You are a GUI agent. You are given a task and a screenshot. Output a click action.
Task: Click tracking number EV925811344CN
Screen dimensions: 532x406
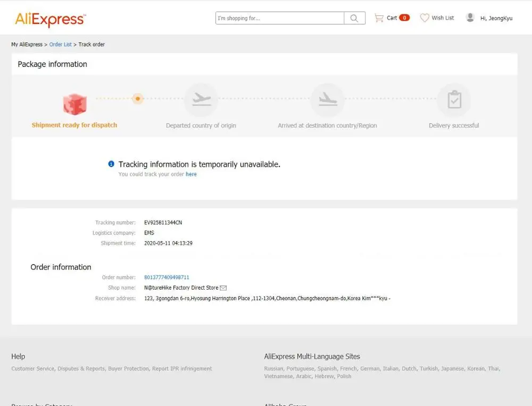point(163,223)
